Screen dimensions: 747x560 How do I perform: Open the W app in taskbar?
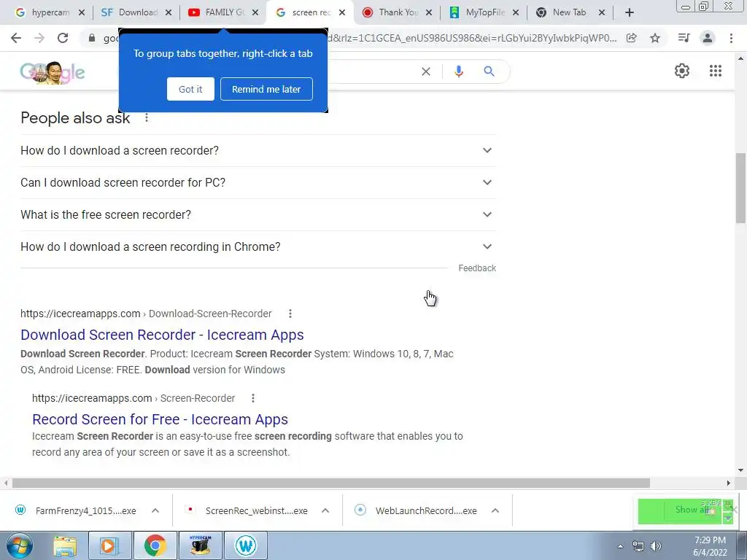pos(246,545)
